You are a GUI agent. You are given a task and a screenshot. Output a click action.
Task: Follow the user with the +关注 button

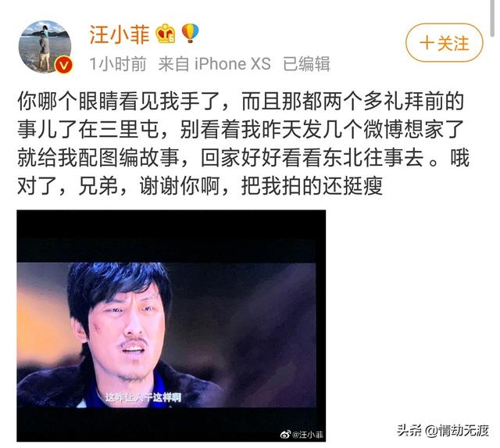tap(445, 43)
